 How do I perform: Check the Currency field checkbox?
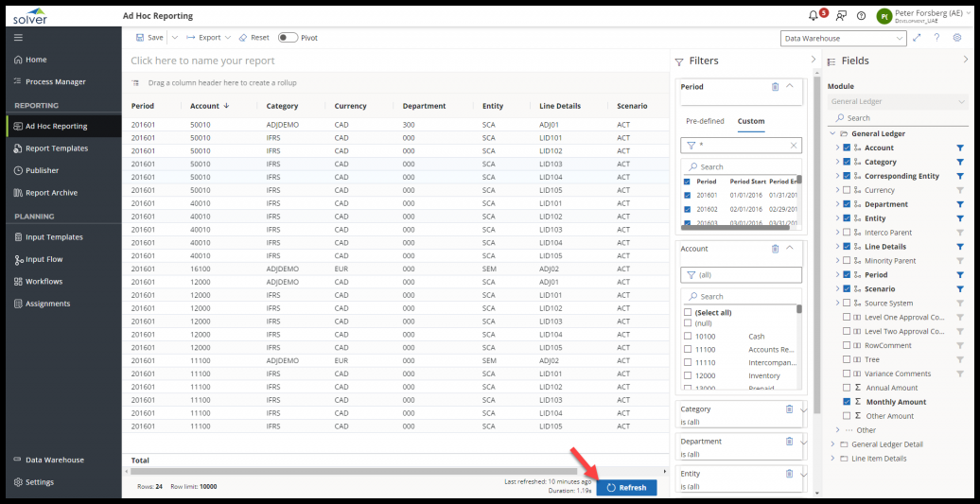848,190
